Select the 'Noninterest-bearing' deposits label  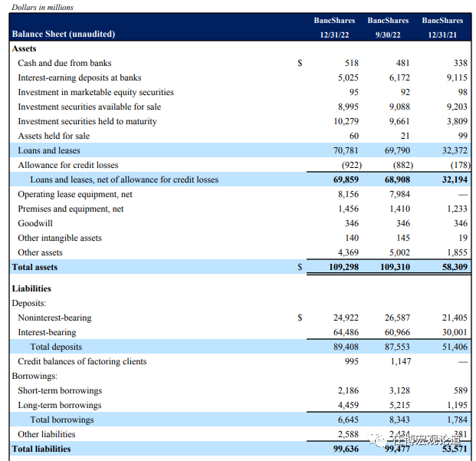[x=54, y=318]
